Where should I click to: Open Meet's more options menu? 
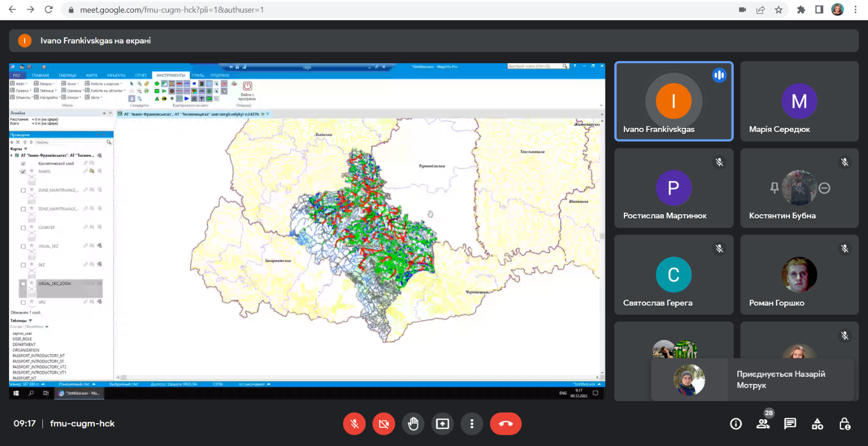pyautogui.click(x=472, y=424)
